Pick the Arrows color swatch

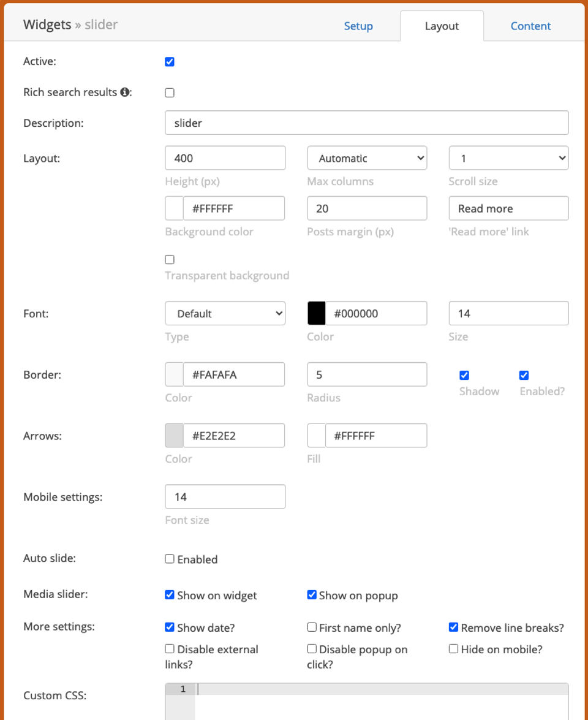coord(174,436)
